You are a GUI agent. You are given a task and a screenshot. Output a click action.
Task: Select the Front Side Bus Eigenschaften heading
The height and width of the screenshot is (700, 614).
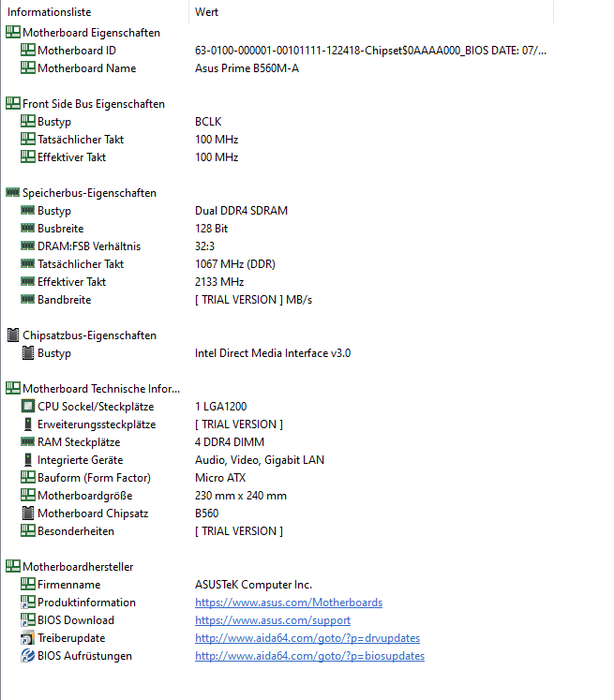(x=94, y=104)
